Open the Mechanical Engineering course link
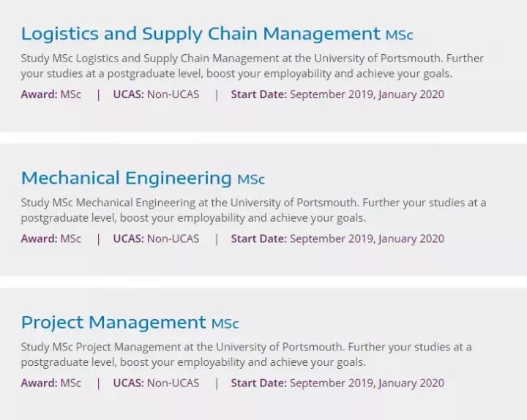Image resolution: width=527 pixels, height=420 pixels. click(126, 178)
